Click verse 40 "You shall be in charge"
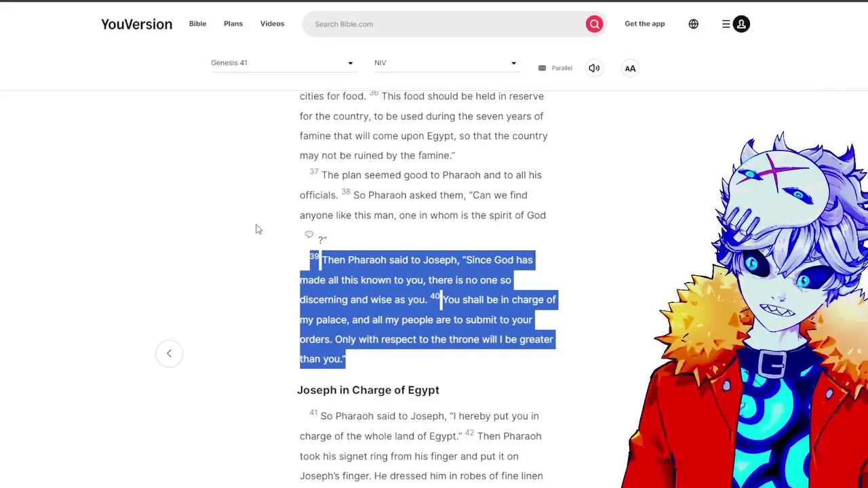This screenshot has height=488, width=868. tap(499, 300)
